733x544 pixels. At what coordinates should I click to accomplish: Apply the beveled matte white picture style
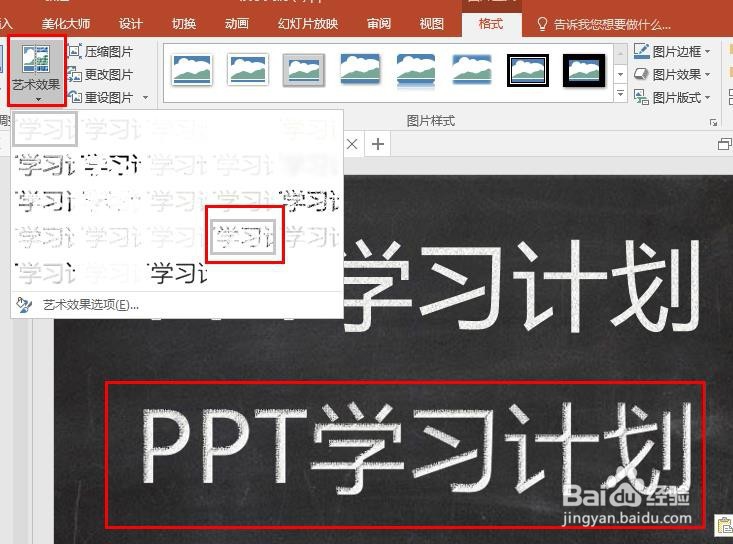coord(248,70)
